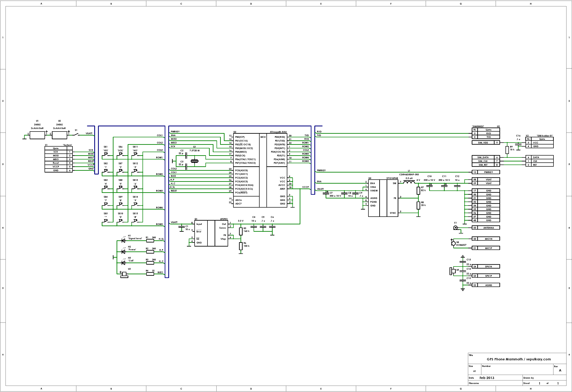The width and height of the screenshot is (572, 392).
Task: Select the R9 10 k resistor
Action: 507,150
